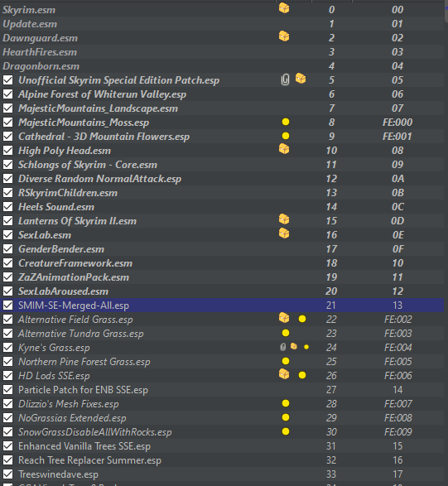The height and width of the screenshot is (486, 448).
Task: Click the yellow dot flag for SnowGrassDisableAllWithRocks.esp
Action: (x=286, y=431)
